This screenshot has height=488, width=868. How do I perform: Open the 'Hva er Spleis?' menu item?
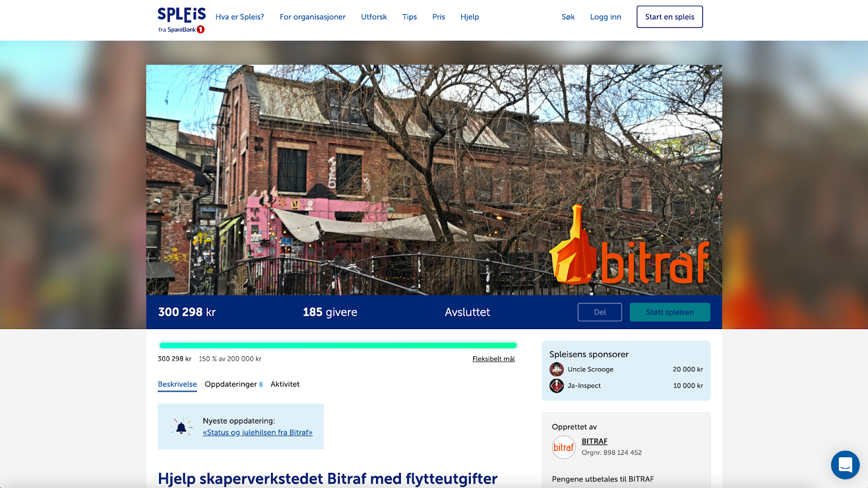240,17
